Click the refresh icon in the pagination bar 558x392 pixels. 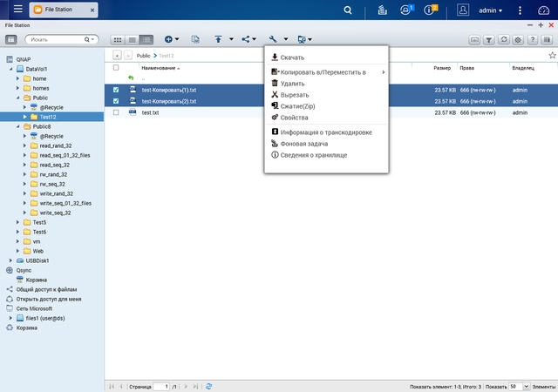(x=209, y=385)
